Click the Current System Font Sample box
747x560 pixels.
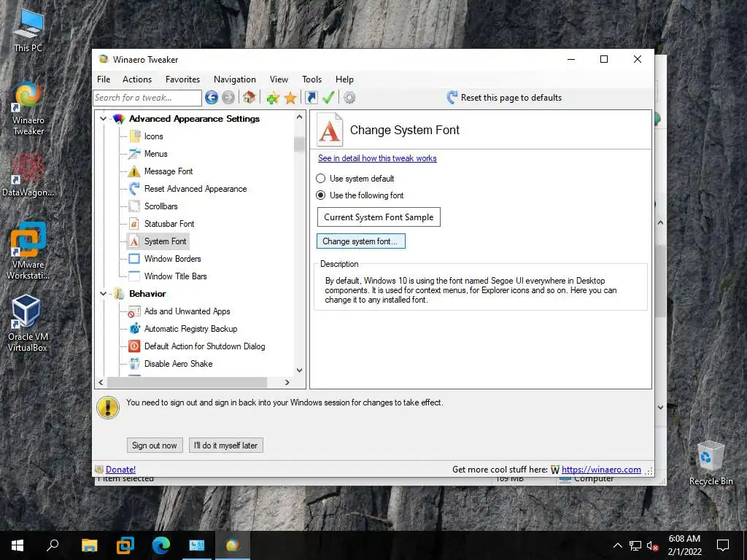(x=379, y=217)
